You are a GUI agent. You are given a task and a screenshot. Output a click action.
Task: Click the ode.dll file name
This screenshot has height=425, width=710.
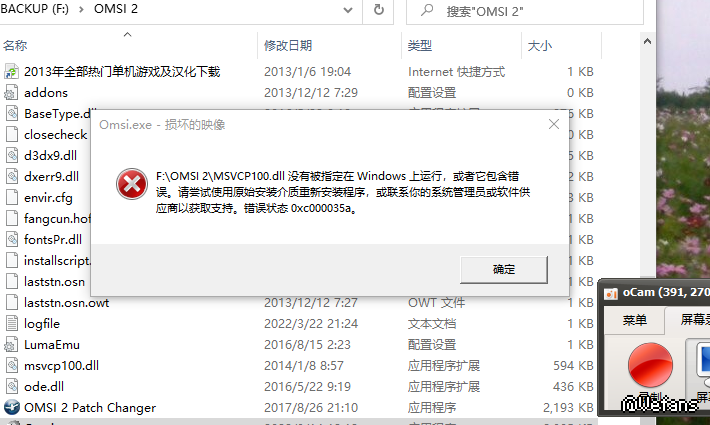43,387
